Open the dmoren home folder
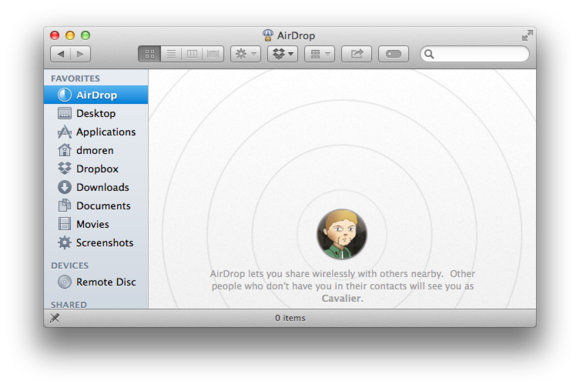Image resolution: width=580 pixels, height=388 pixels. 96,151
